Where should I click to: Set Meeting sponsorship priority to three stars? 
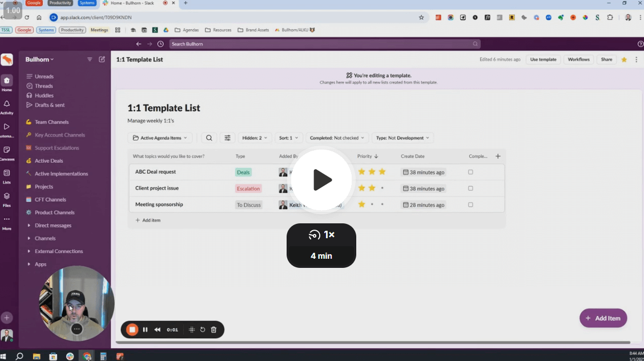coord(382,204)
